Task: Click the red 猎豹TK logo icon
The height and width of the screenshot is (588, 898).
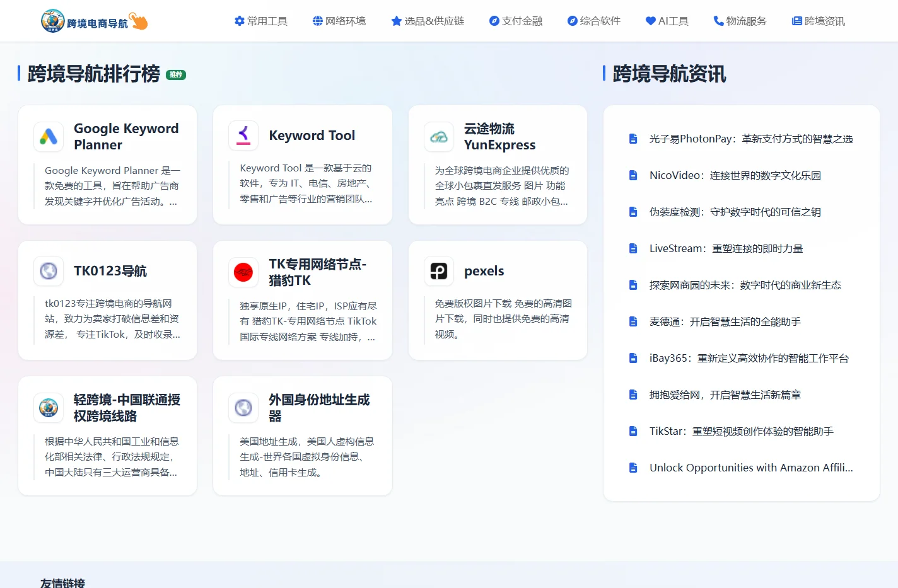Action: (x=243, y=272)
